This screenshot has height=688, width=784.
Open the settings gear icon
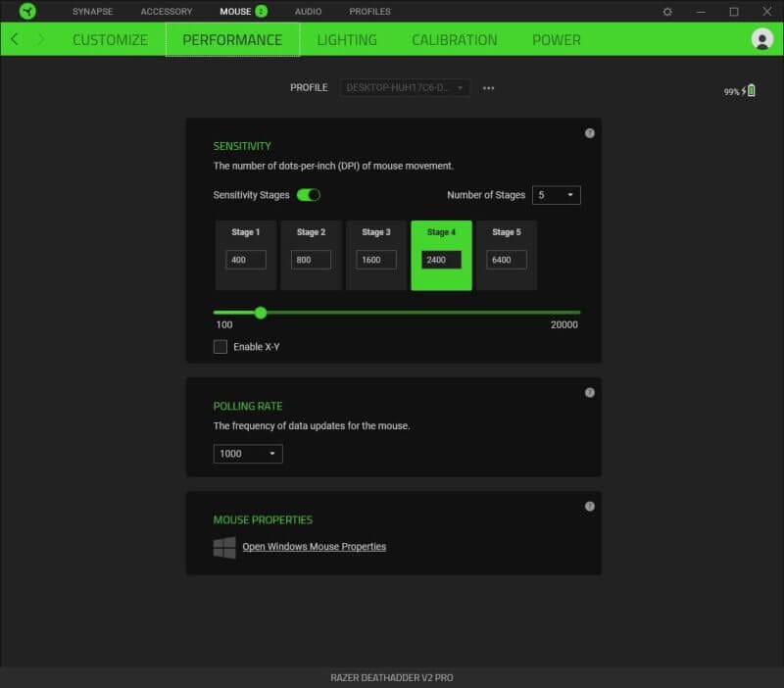click(x=667, y=12)
